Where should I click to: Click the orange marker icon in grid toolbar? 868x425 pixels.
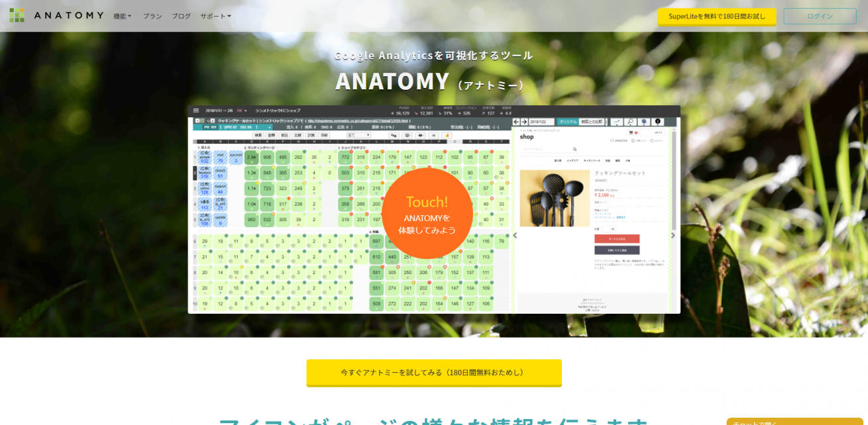(x=447, y=134)
